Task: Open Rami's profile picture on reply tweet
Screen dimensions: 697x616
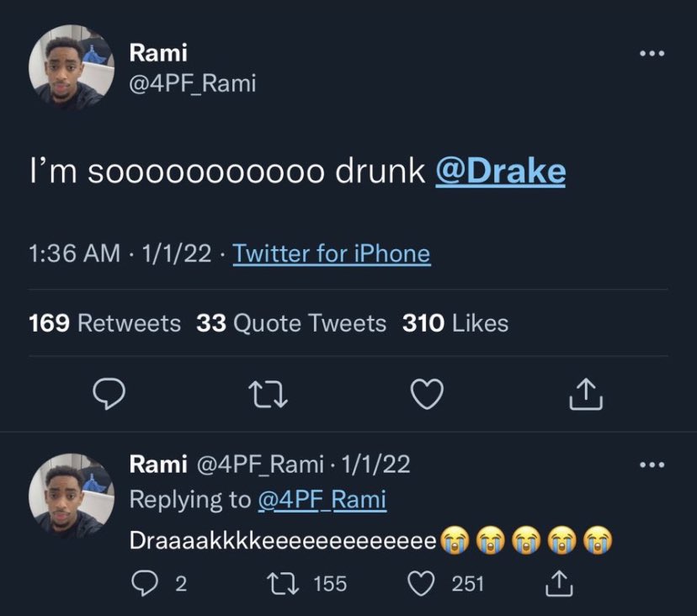Action: [71, 496]
